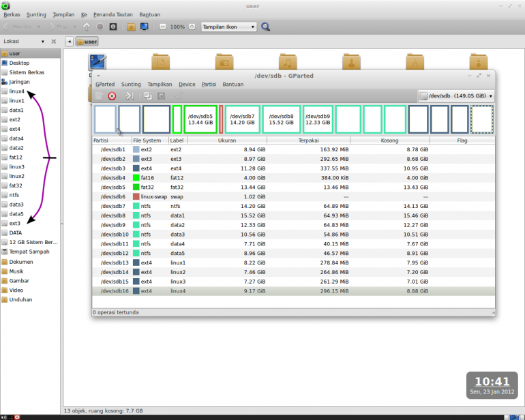
Task: Click the GParted delete partition icon
Action: 112,96
